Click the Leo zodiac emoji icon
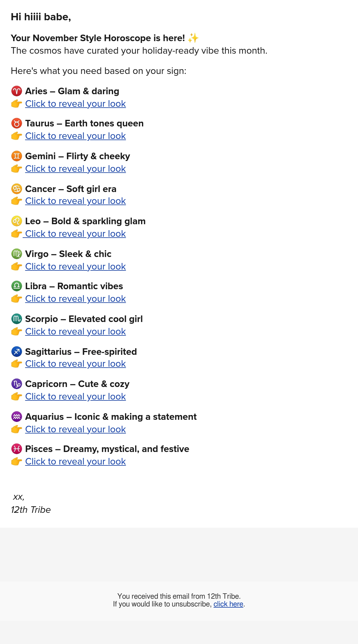 pos(17,221)
